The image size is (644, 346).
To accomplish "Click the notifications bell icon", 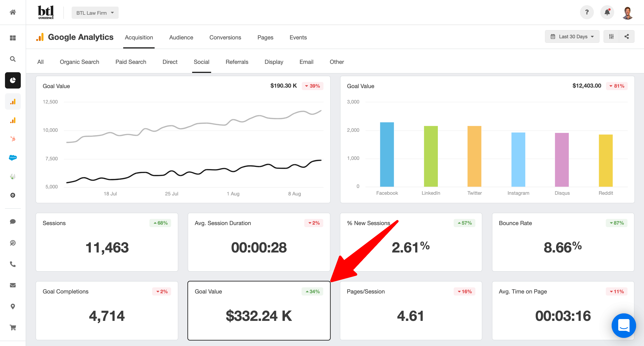I will point(607,12).
